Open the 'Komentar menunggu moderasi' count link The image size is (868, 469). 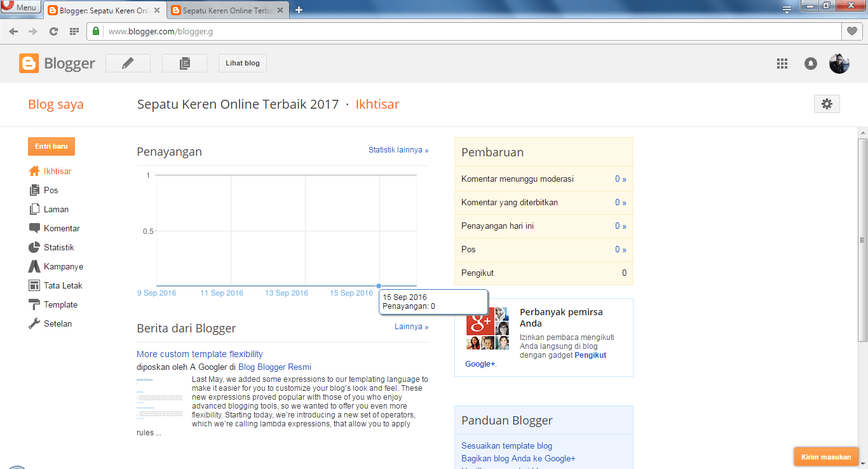click(620, 179)
